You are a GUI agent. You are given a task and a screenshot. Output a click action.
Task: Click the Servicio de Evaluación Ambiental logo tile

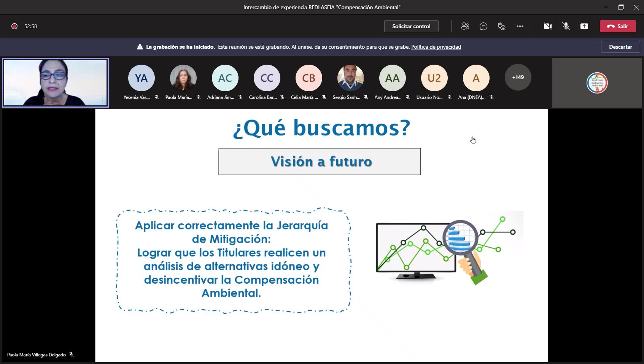(x=597, y=83)
